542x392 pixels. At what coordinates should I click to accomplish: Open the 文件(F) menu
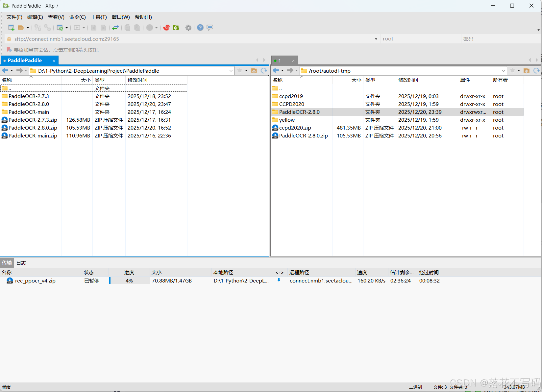click(14, 17)
